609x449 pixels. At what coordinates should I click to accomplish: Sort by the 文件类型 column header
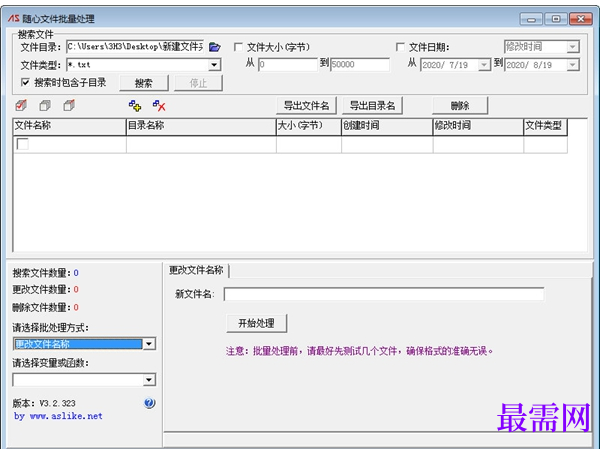tap(545, 126)
